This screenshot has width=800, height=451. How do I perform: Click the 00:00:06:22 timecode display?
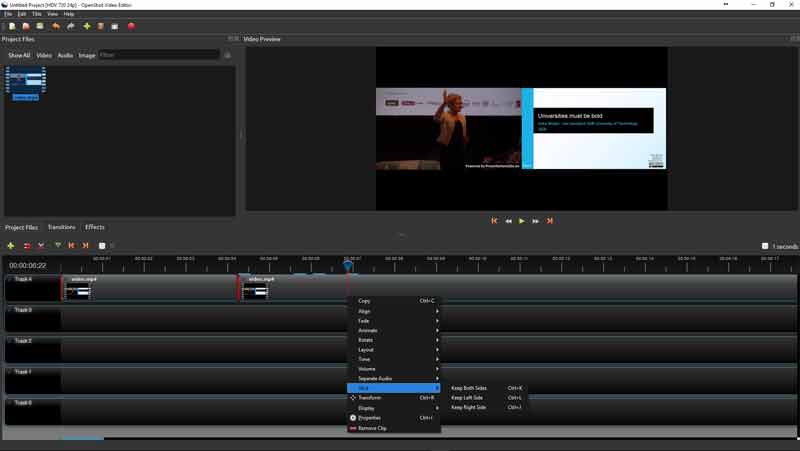coord(28,265)
